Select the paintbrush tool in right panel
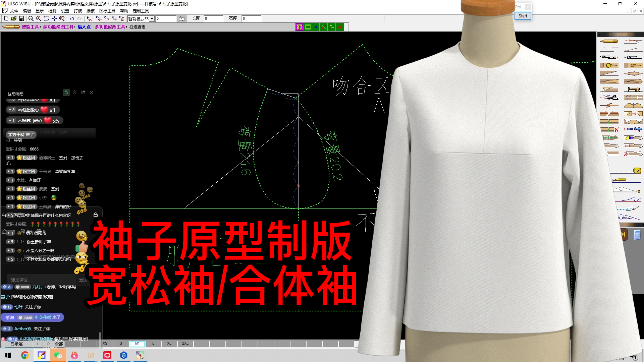This screenshot has height=362, width=644. pos(633,138)
